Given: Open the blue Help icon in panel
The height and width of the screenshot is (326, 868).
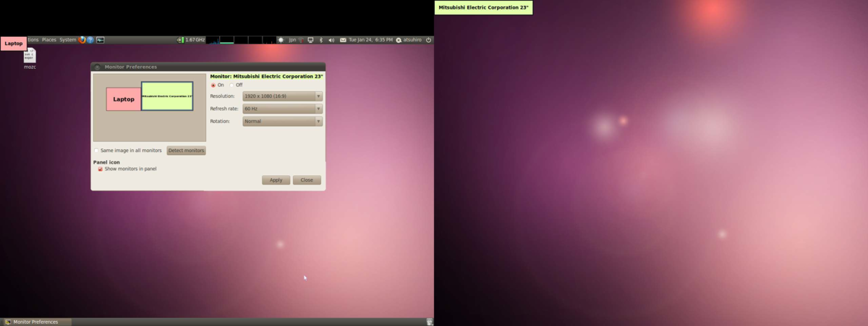Looking at the screenshot, I should point(90,40).
